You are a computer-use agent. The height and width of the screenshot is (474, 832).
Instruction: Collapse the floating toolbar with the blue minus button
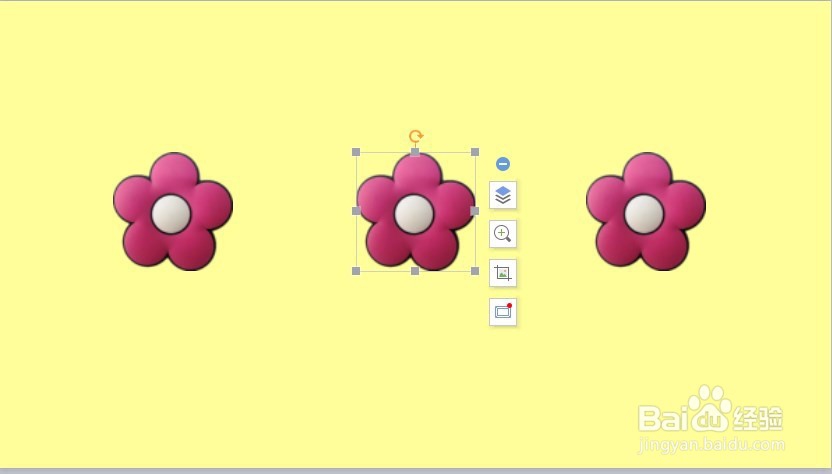tap(503, 164)
